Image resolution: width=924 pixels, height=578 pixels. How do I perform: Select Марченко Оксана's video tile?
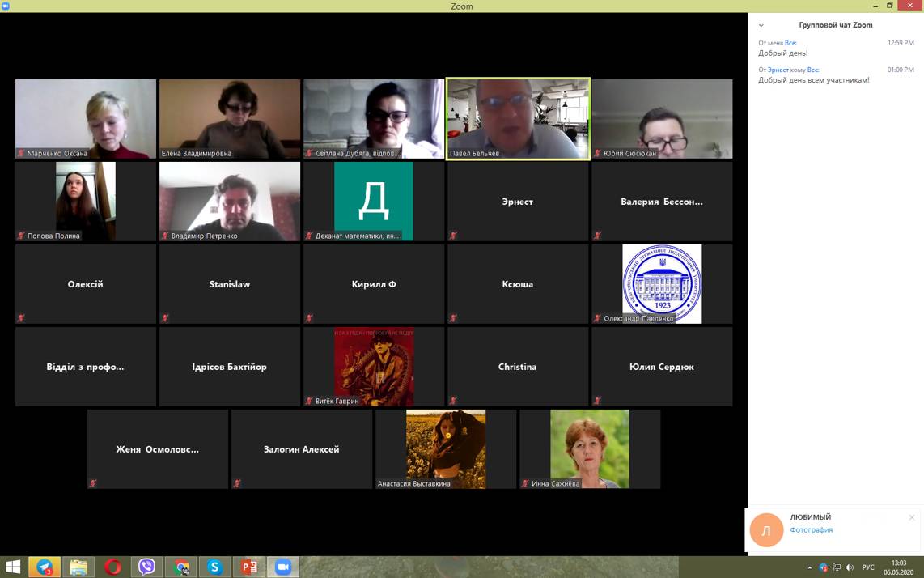click(86, 118)
